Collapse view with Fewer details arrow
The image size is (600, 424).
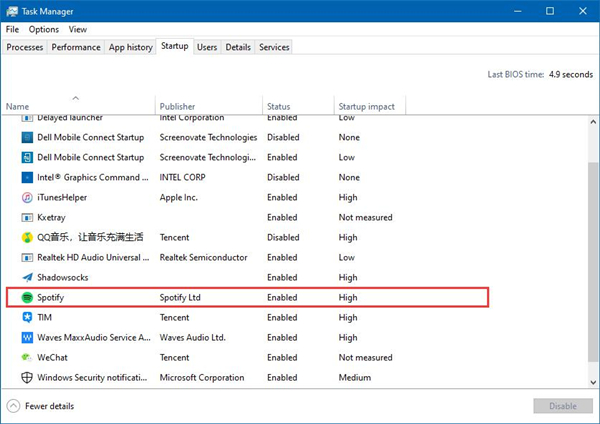tap(13, 406)
